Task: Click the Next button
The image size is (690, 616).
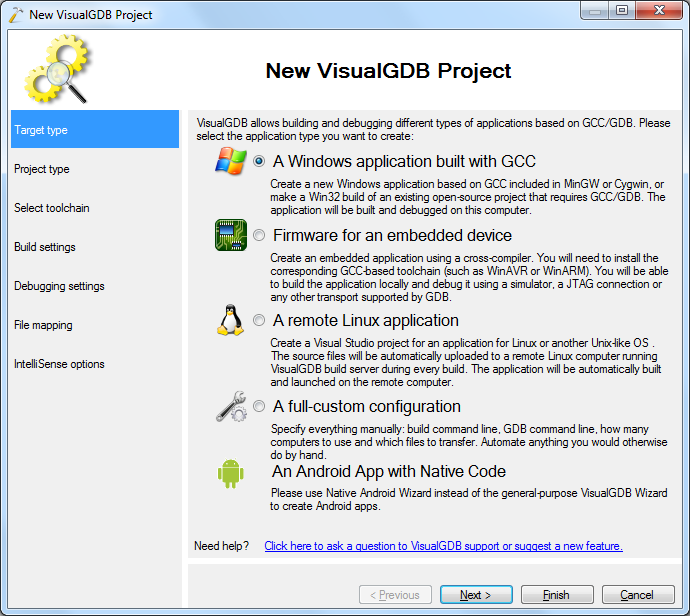Action: click(x=476, y=595)
